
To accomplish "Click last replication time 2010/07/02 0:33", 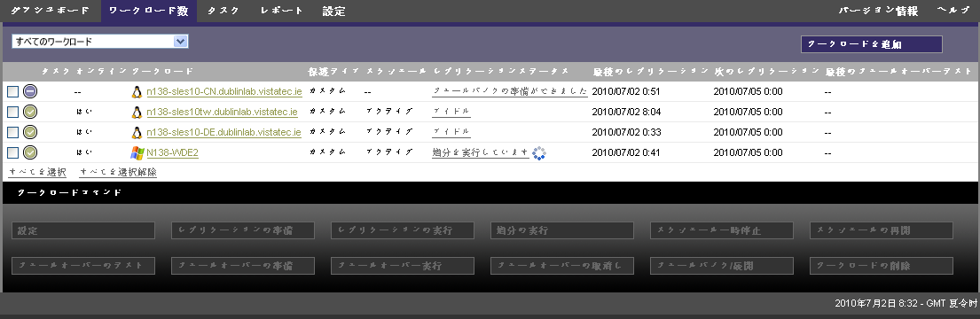I will click(626, 132).
